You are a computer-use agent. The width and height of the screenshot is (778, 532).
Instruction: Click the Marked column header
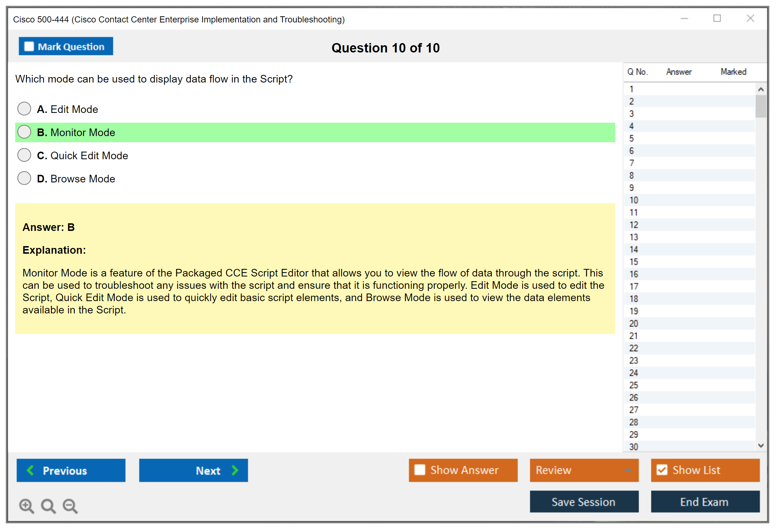click(733, 72)
